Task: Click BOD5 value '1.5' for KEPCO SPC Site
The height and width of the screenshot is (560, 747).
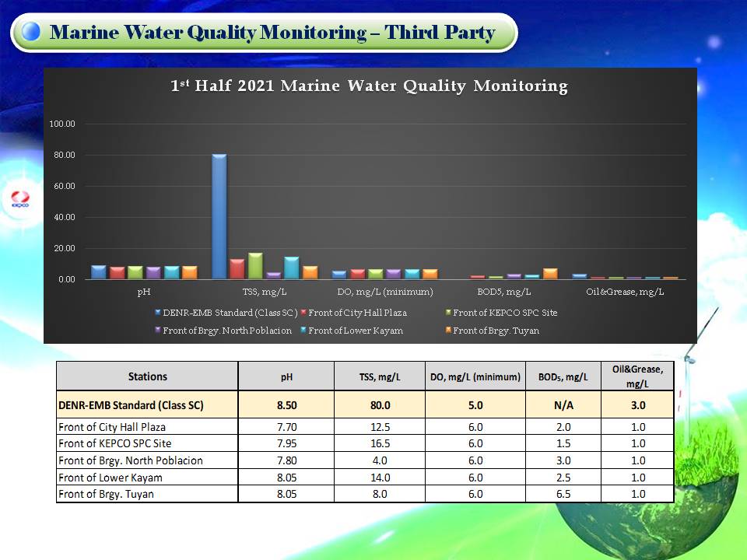Action: [x=563, y=443]
